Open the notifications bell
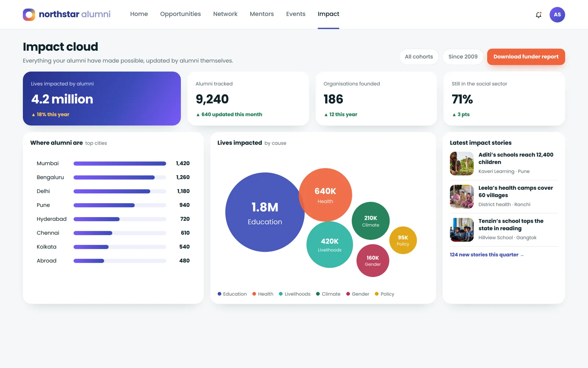Image resolution: width=588 pixels, height=368 pixels. click(x=538, y=15)
